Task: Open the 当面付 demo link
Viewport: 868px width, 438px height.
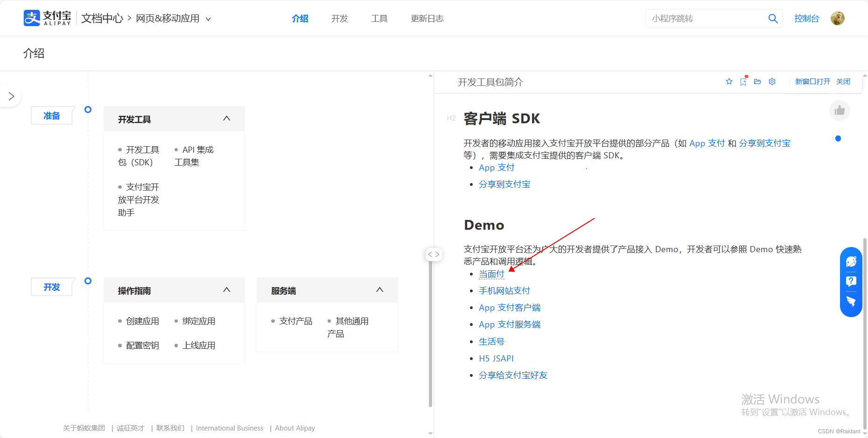Action: click(x=492, y=275)
